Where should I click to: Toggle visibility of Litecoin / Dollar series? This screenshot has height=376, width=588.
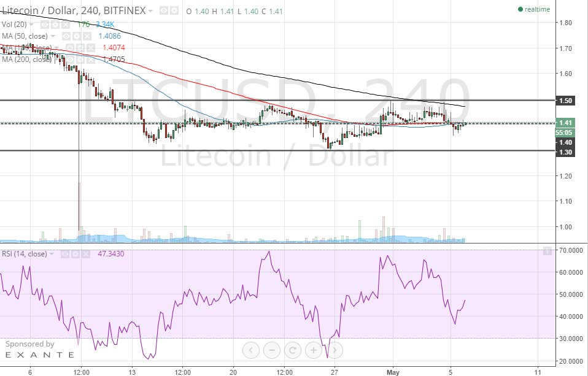click(163, 11)
